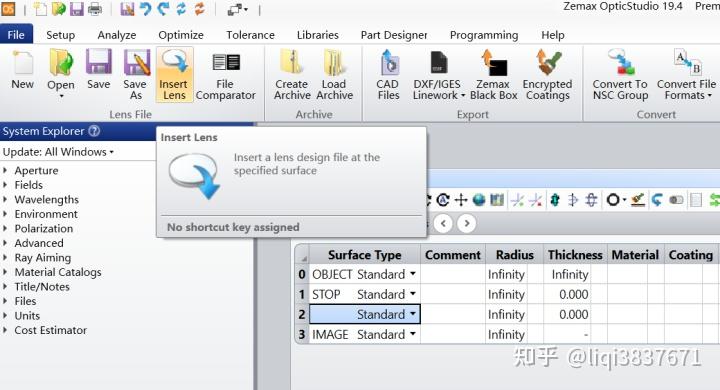The image size is (720, 390).
Task: Expand the Units section
Action: [x=5, y=316]
